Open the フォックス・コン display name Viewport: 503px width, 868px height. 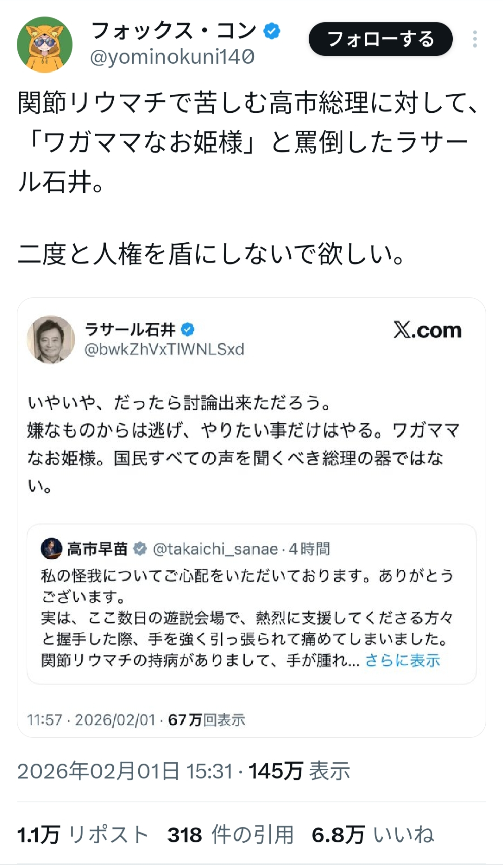(174, 31)
